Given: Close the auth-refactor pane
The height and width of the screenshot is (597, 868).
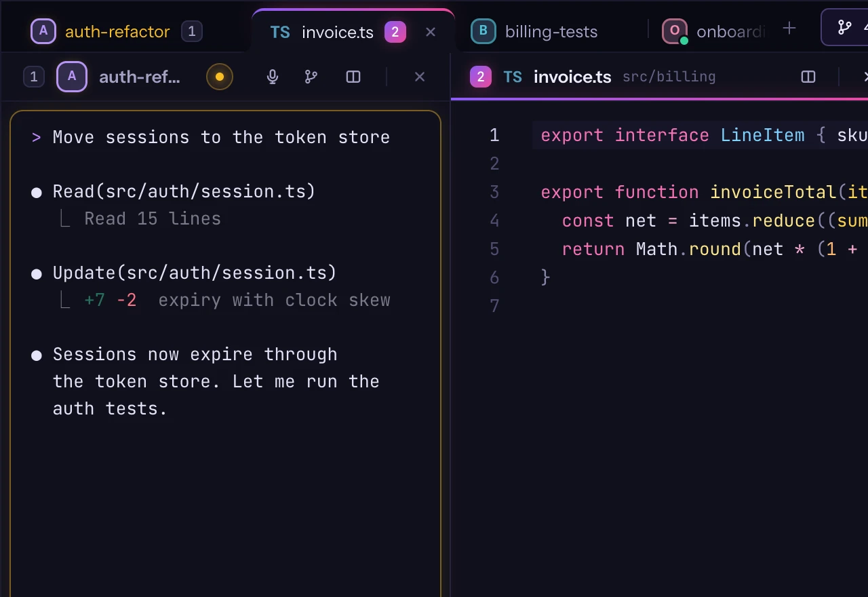Looking at the screenshot, I should [x=420, y=77].
